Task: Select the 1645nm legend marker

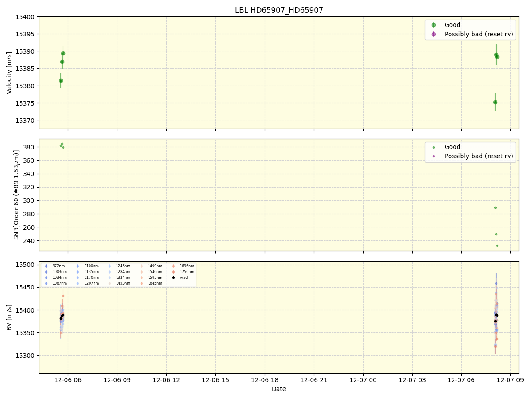Action: (x=141, y=283)
